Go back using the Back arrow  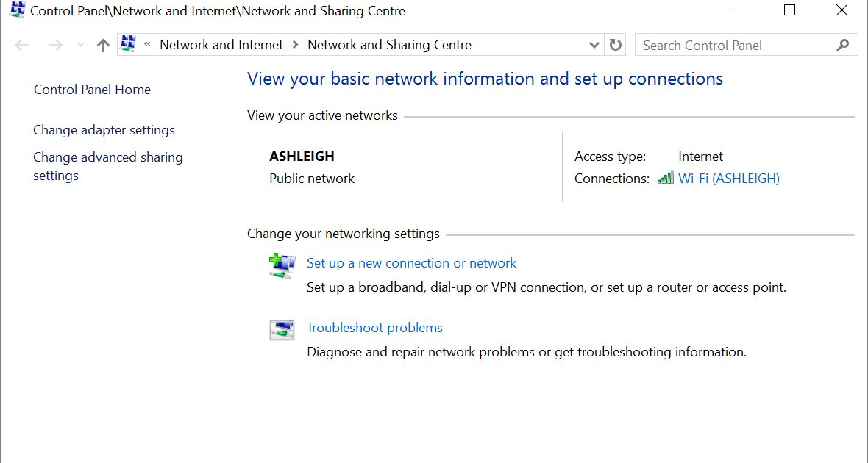pos(22,46)
